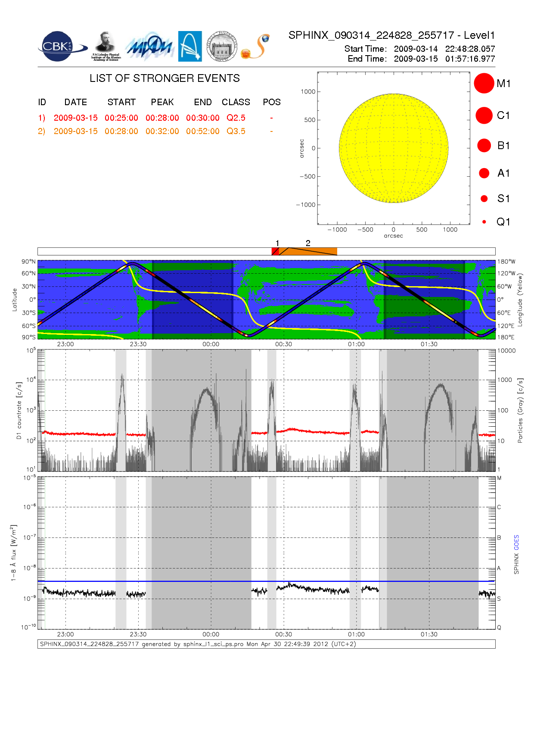Image resolution: width=534 pixels, height=756 pixels.
Task: Click the blue square logo with white arch
Action: (x=190, y=46)
